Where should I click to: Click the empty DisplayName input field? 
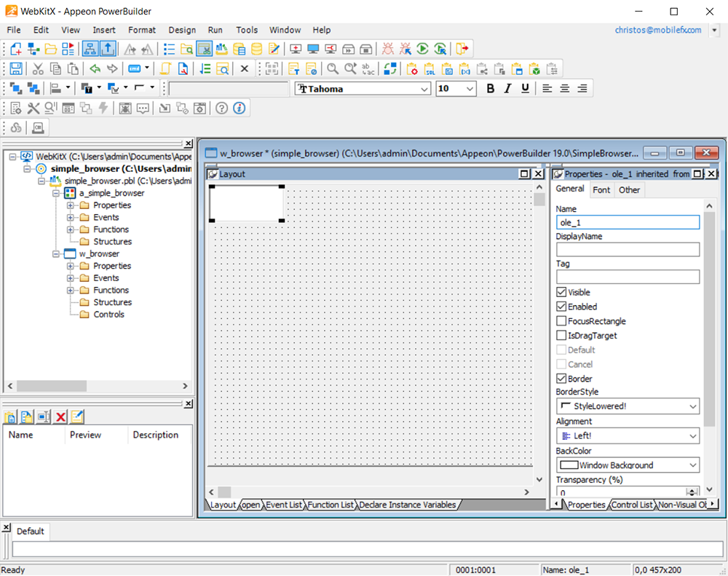click(628, 250)
